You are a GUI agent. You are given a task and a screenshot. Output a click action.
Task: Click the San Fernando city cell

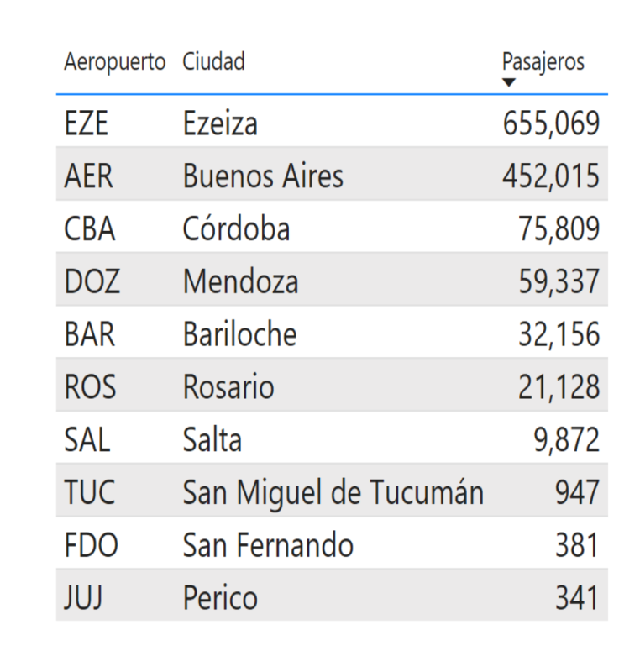click(x=268, y=545)
